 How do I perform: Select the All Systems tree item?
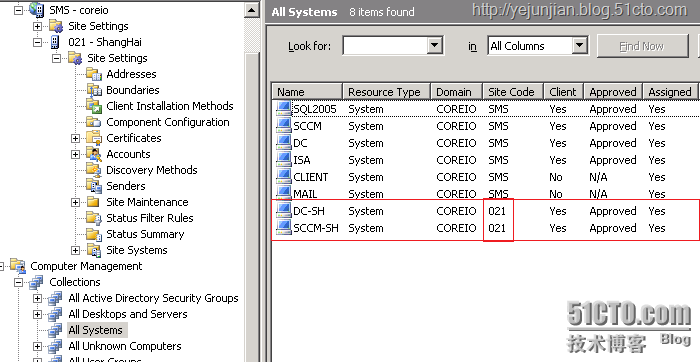[x=96, y=330]
